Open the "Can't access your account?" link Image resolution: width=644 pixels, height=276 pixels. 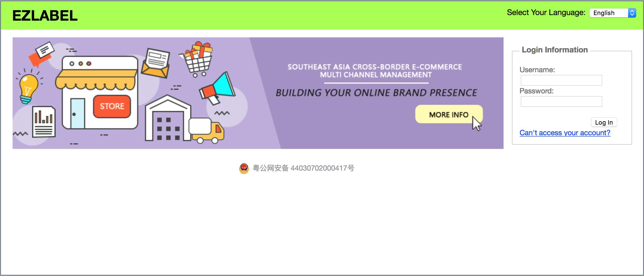tap(565, 133)
